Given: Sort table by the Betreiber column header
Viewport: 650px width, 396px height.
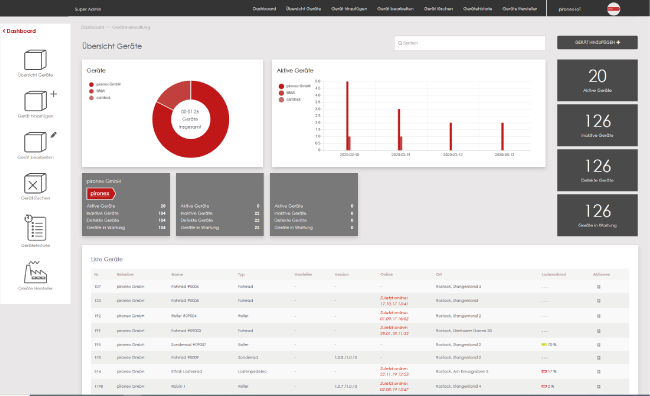Looking at the screenshot, I should (x=125, y=275).
